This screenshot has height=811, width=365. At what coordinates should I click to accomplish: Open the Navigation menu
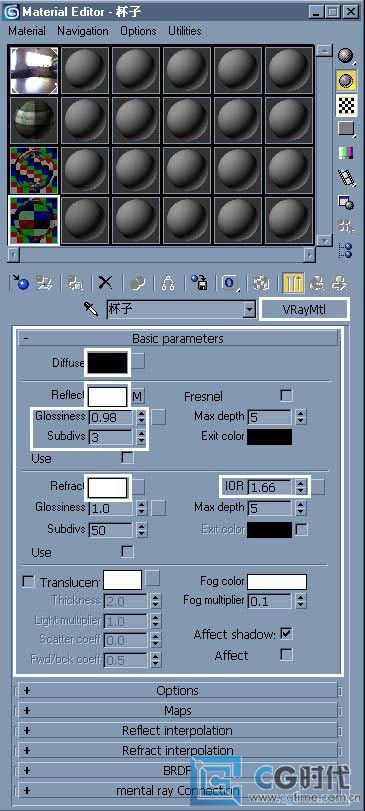tap(83, 31)
